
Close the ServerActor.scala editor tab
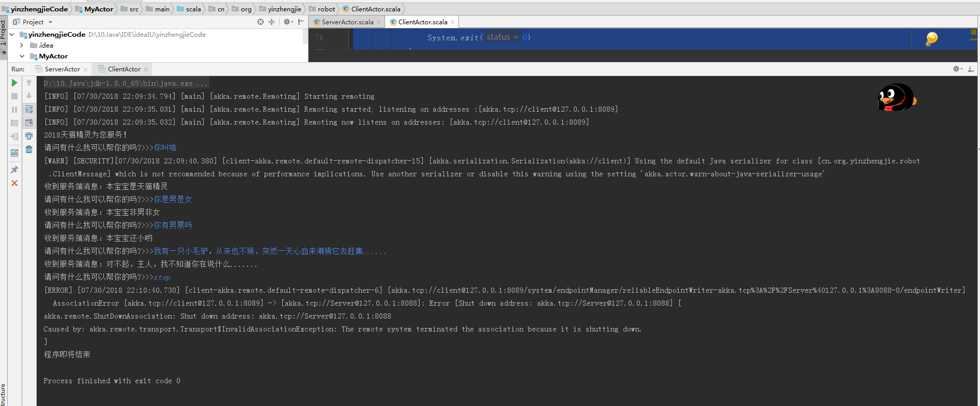click(x=379, y=22)
